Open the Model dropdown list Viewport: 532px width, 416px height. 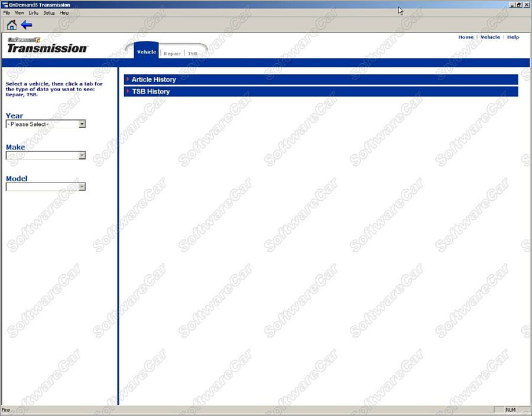coord(82,187)
